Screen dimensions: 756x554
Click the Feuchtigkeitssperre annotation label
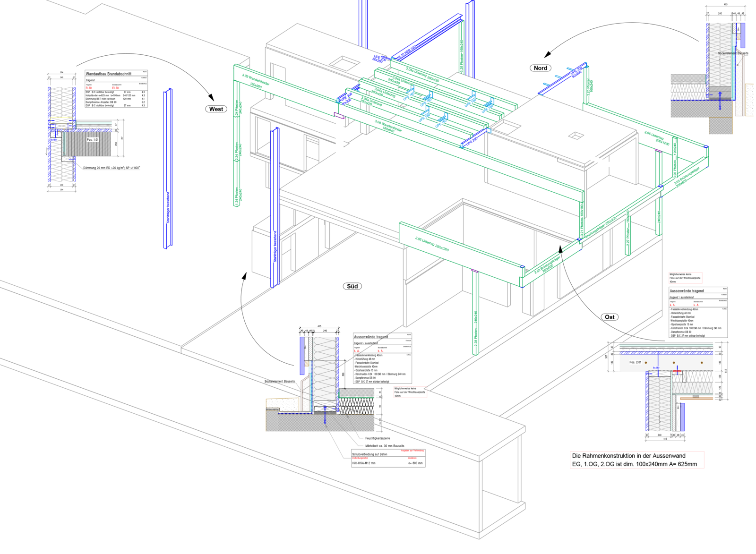tap(378, 438)
